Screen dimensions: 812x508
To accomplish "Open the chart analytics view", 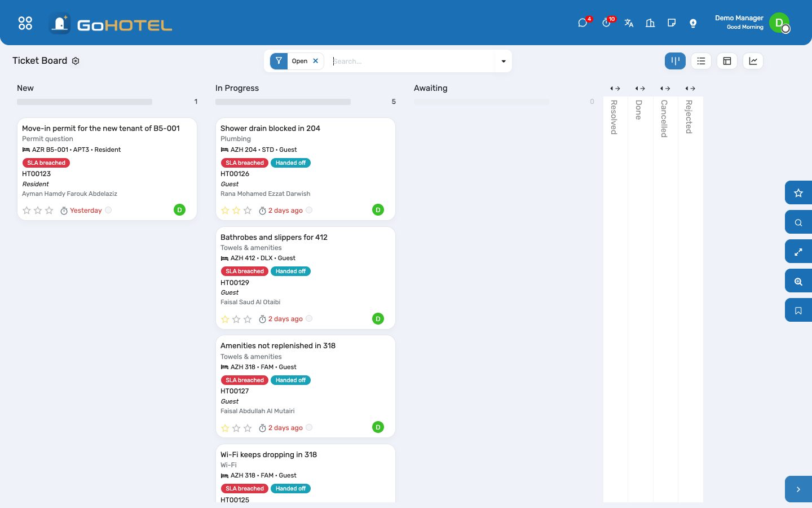I will click(x=753, y=61).
